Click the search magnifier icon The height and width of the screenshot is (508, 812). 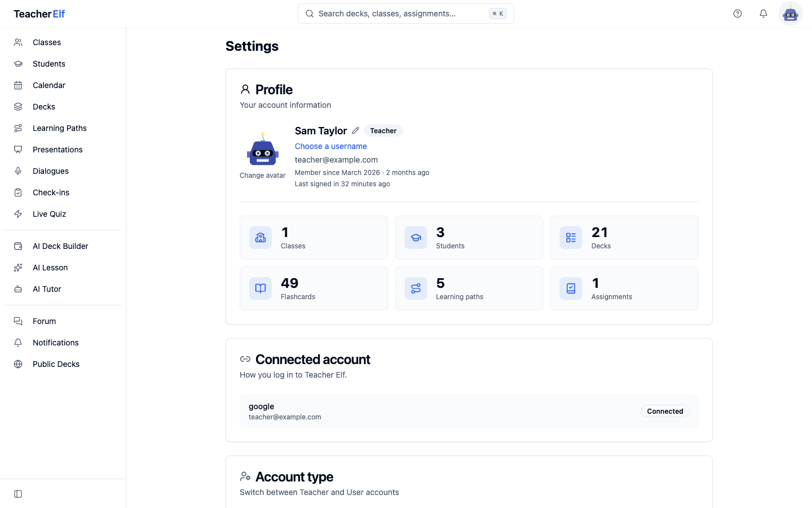[x=310, y=14]
